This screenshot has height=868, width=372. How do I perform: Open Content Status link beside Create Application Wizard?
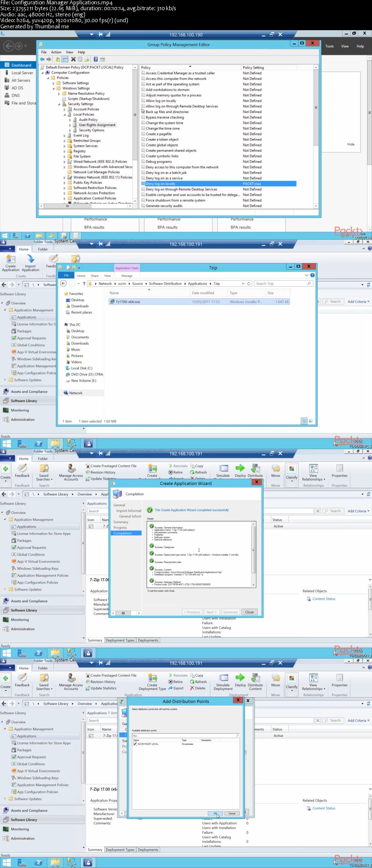click(324, 599)
